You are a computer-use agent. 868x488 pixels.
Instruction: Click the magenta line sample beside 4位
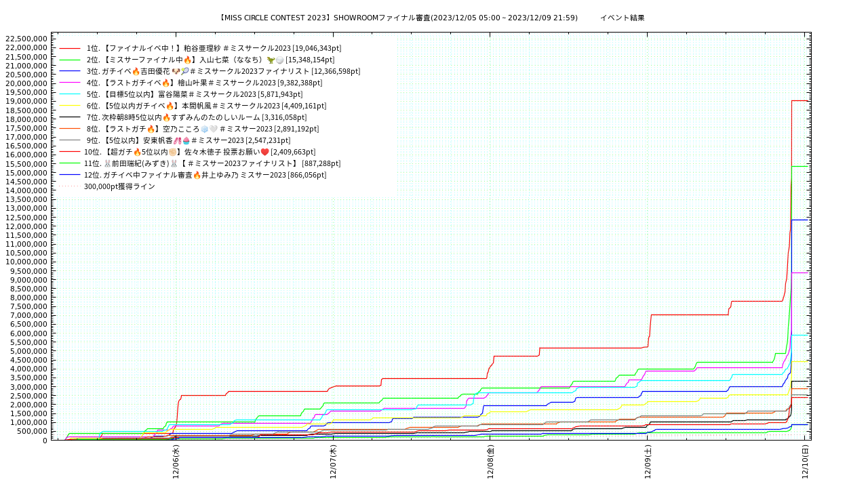(x=70, y=83)
